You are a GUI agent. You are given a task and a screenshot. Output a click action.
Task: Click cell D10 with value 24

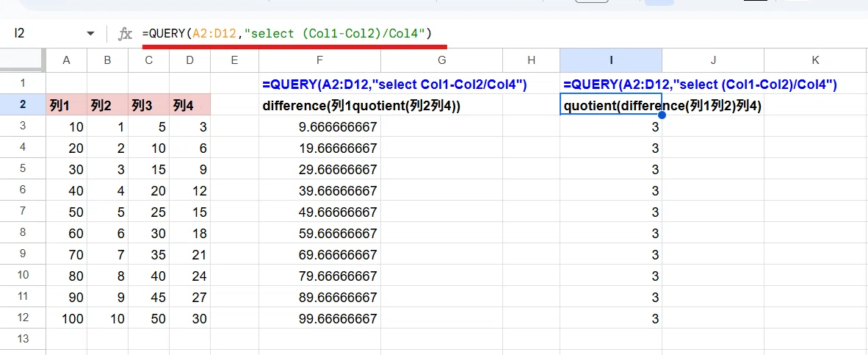click(x=190, y=276)
